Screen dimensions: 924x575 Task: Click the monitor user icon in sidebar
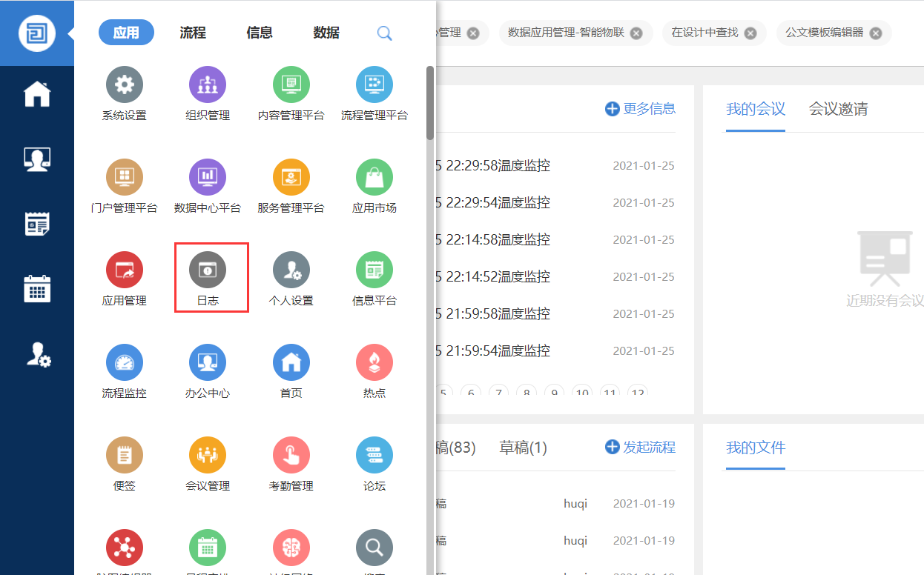pyautogui.click(x=37, y=159)
